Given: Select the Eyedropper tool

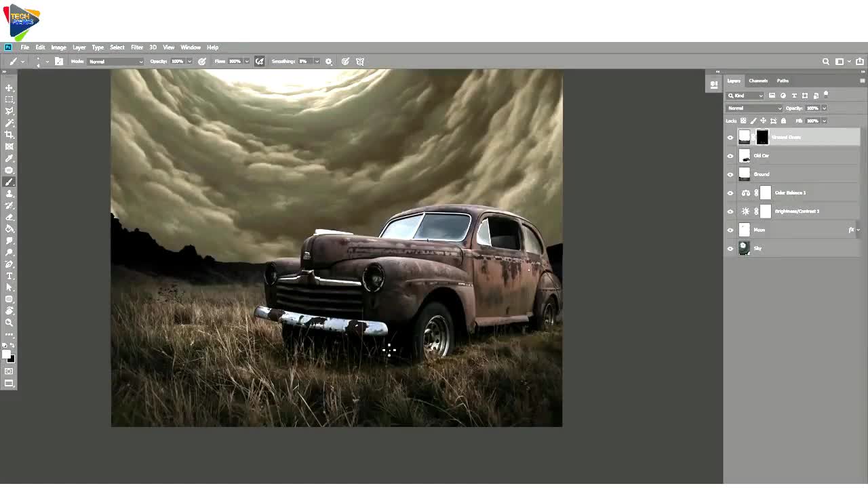Looking at the screenshot, I should (x=9, y=158).
